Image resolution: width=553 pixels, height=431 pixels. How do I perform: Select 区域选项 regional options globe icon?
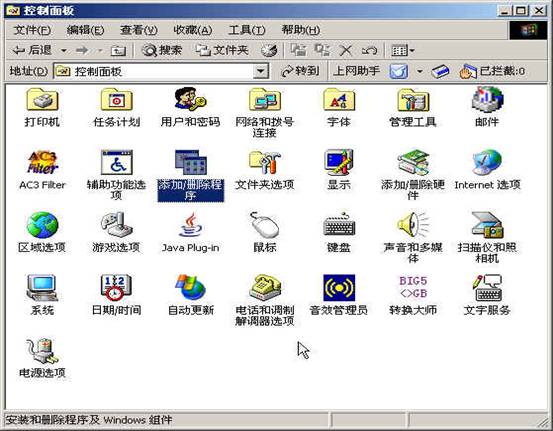pos(42,225)
